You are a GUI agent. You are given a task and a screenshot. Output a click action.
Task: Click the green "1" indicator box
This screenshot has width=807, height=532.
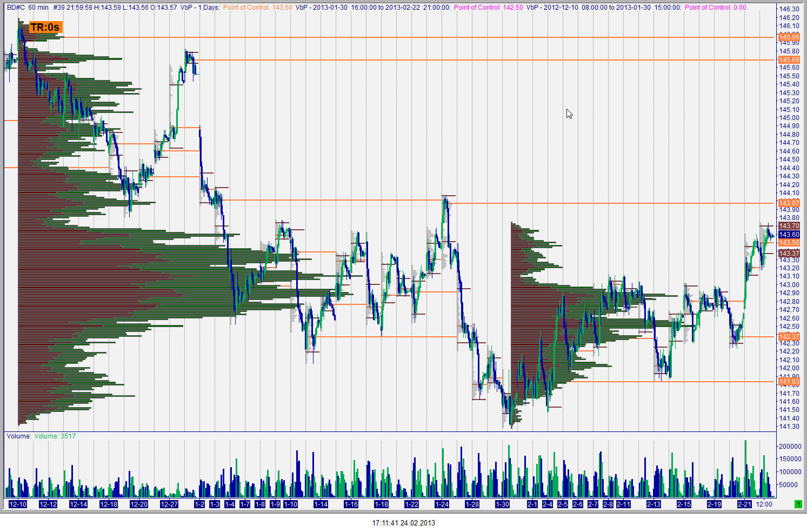click(798, 504)
